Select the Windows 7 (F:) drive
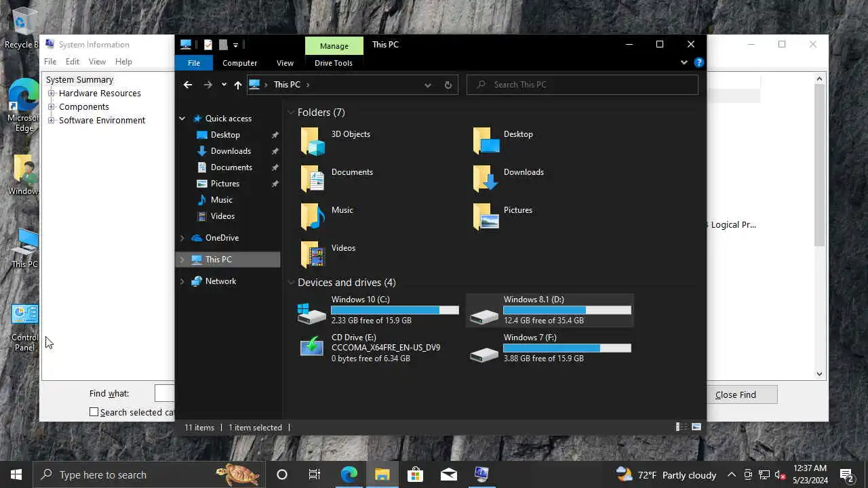The width and height of the screenshot is (868, 488). pyautogui.click(x=550, y=348)
